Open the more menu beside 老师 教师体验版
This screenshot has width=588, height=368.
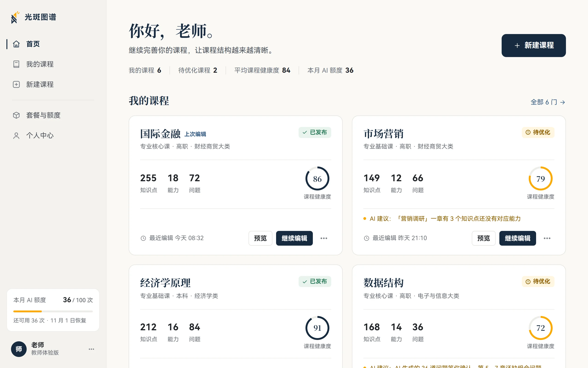tap(91, 349)
